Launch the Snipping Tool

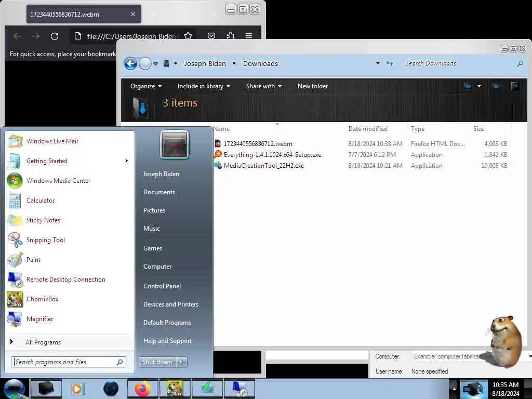46,240
